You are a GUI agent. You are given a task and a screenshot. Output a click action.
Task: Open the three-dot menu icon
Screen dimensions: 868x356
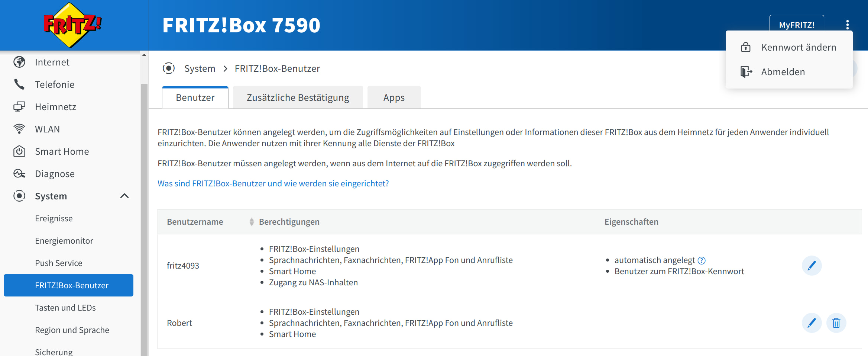[x=847, y=25]
